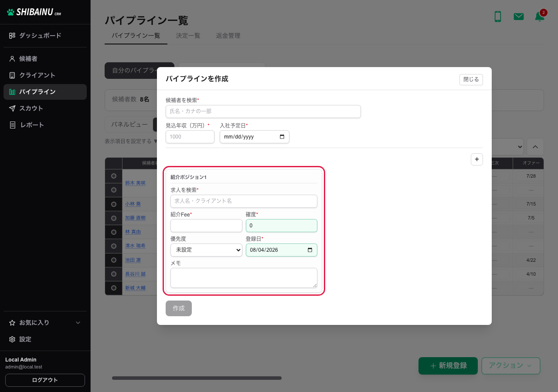The image size is (558, 392).
Task: Close the dialog with 閉じる button
Action: tap(471, 80)
